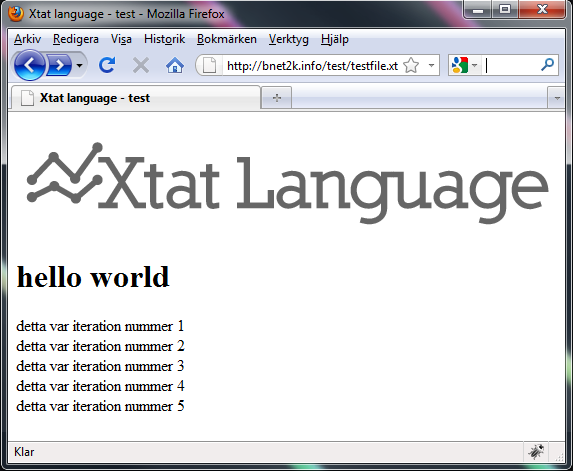This screenshot has height=471, width=573.
Task: Open the Google search engine selector dropdown
Action: coord(464,65)
